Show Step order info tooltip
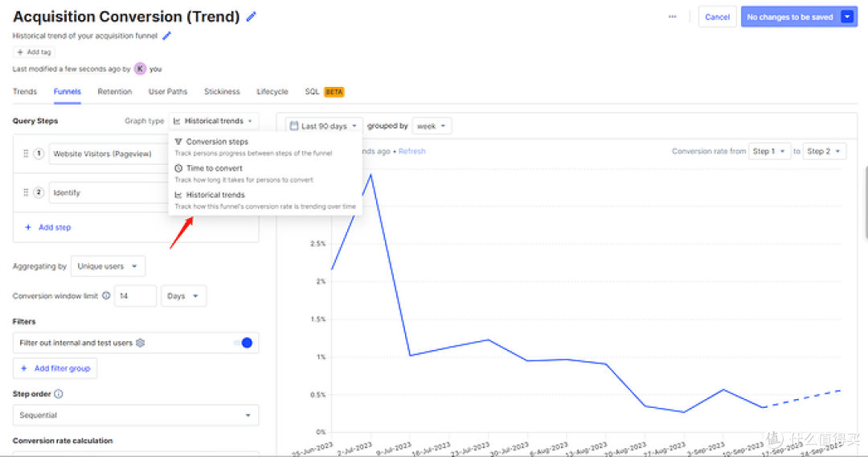This screenshot has width=868, height=457. coord(59,394)
